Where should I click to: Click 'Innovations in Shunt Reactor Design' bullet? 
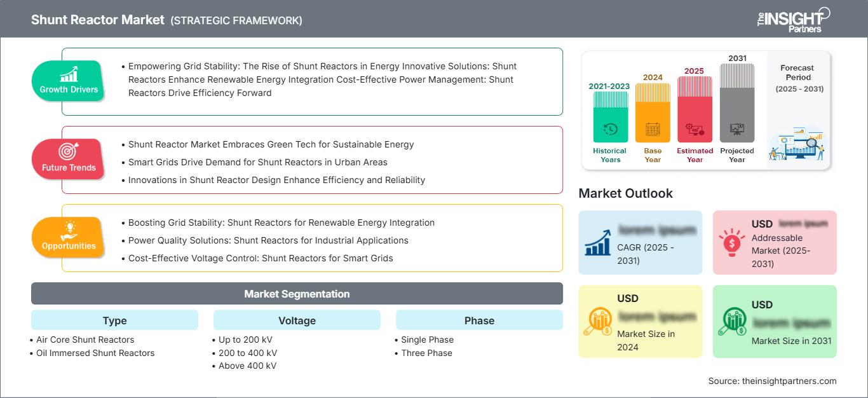coord(277,180)
